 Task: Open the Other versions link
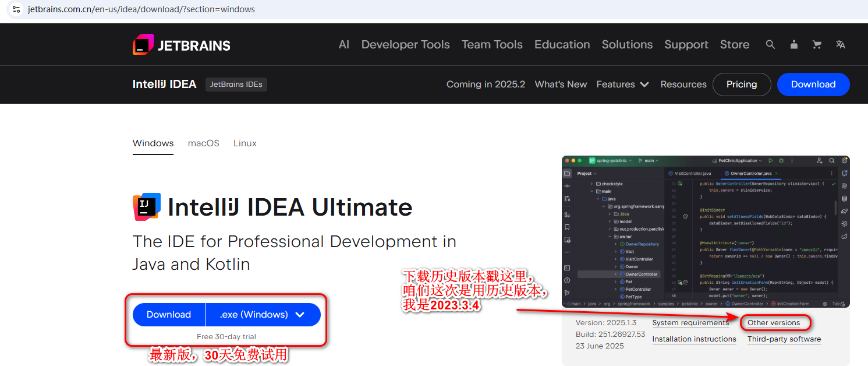774,322
